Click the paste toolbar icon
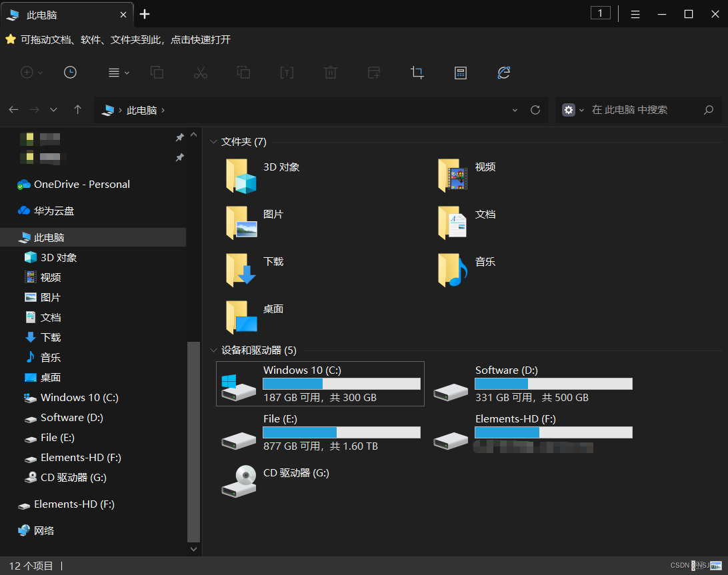728x575 pixels. (x=244, y=73)
